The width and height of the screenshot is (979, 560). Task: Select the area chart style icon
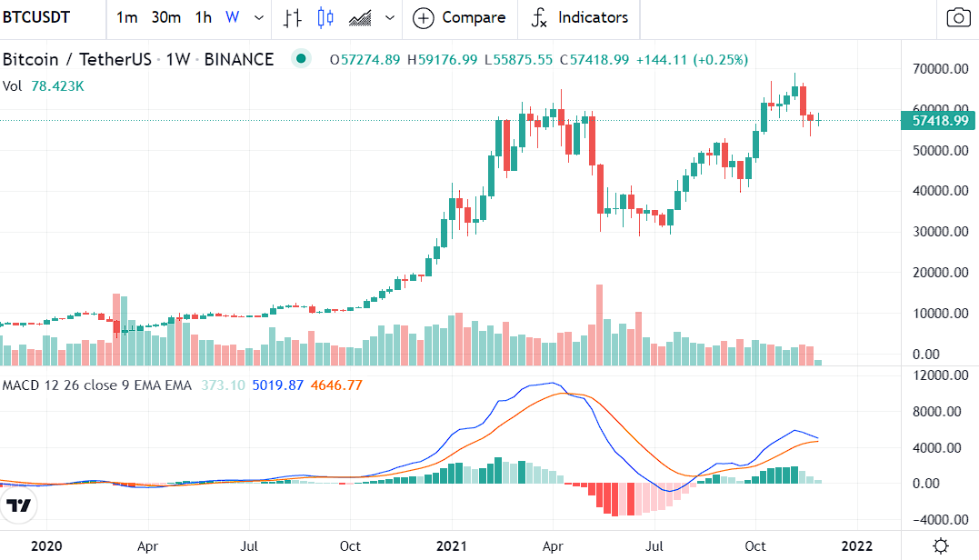[x=360, y=17]
